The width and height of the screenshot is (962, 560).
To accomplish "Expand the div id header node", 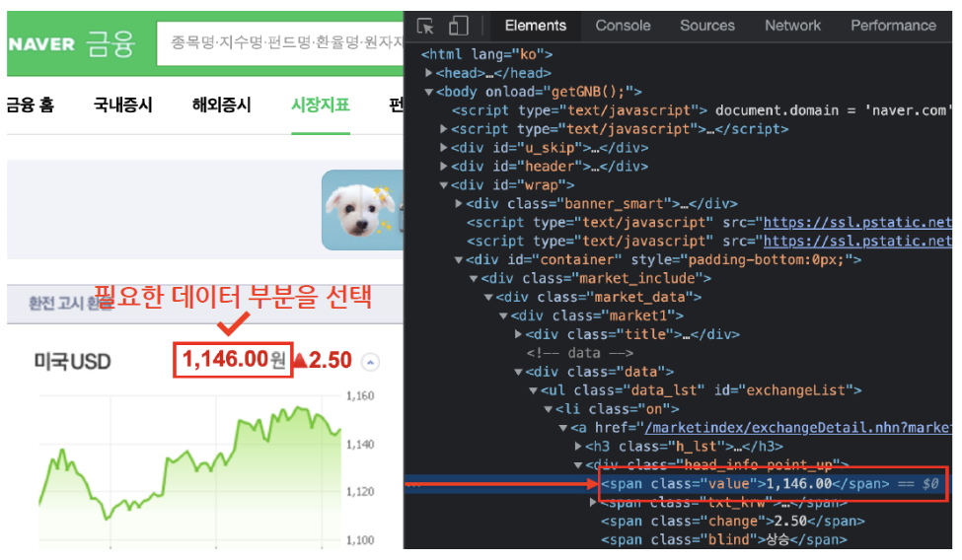I will click(444, 167).
